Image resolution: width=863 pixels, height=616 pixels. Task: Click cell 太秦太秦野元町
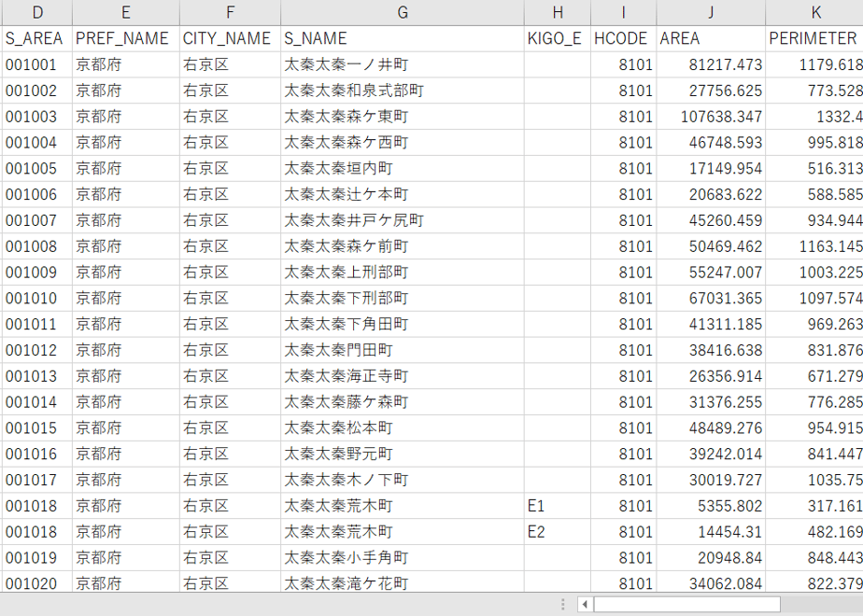[403, 454]
